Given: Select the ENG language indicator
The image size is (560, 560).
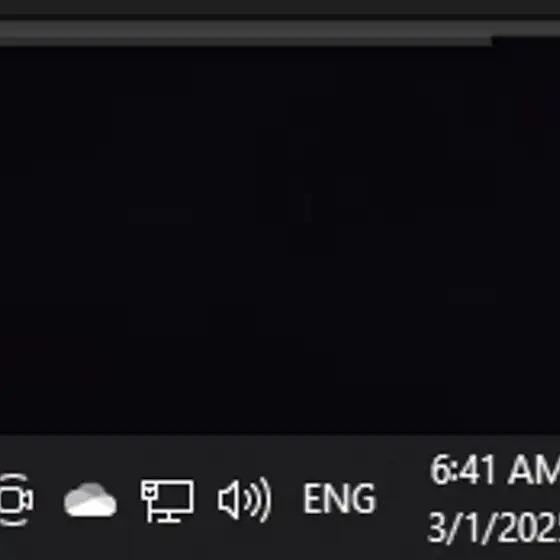Looking at the screenshot, I should (x=339, y=499).
